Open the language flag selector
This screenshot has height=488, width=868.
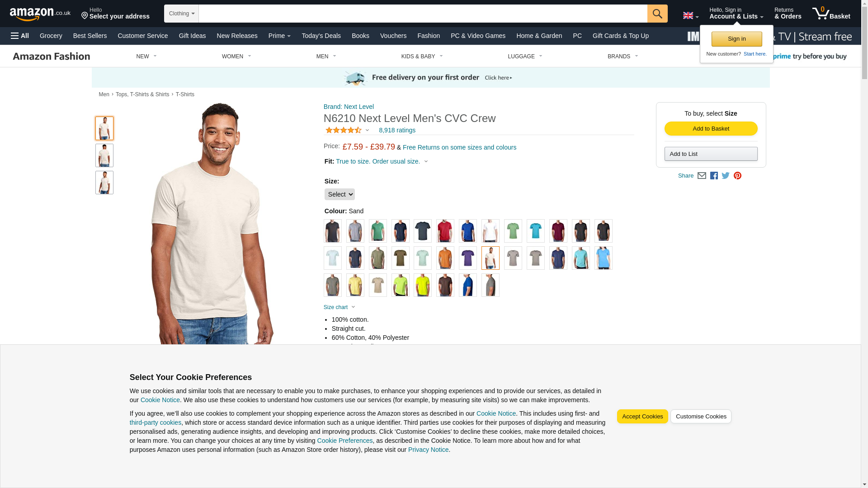(x=691, y=16)
